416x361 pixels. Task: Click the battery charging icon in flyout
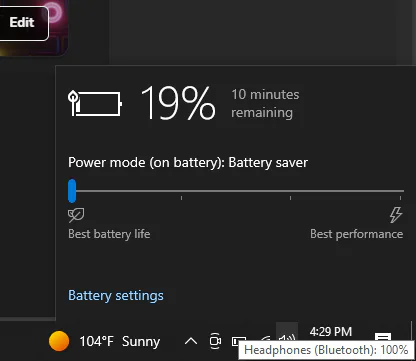pos(95,104)
